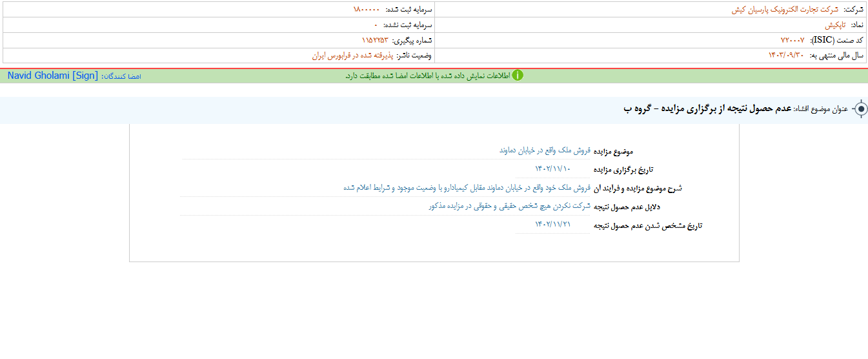Click the unregistered capital value 0
Viewport: 868px width, 359px height.
(x=376, y=25)
